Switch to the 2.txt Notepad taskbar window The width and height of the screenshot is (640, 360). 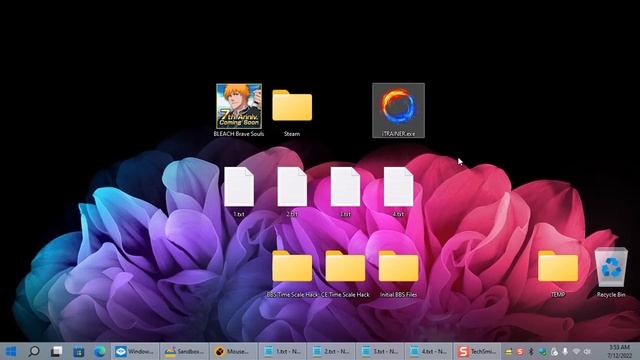[331, 351]
